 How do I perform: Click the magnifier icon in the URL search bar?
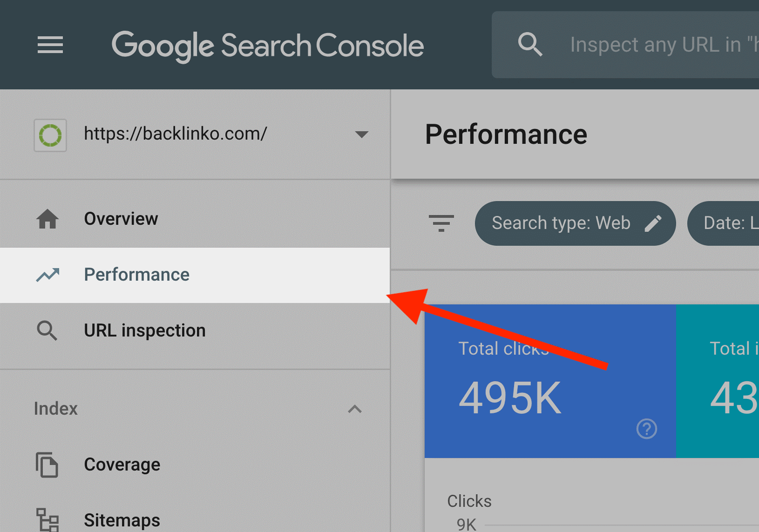point(530,45)
